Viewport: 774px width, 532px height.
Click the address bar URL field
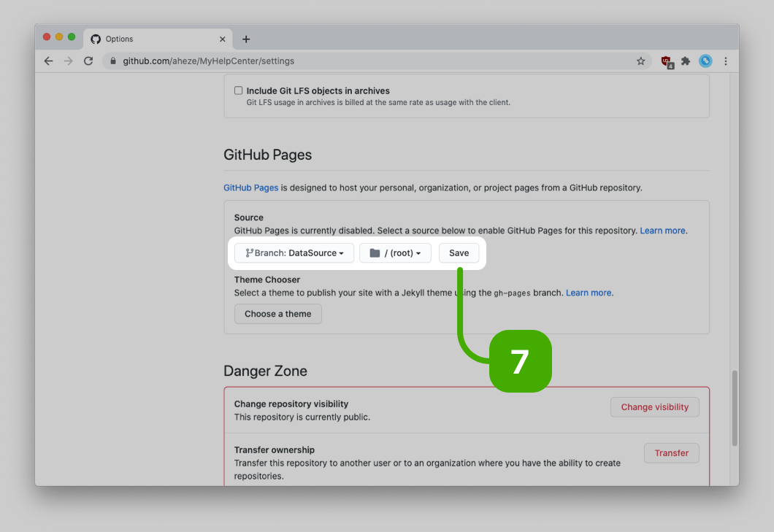click(x=375, y=61)
